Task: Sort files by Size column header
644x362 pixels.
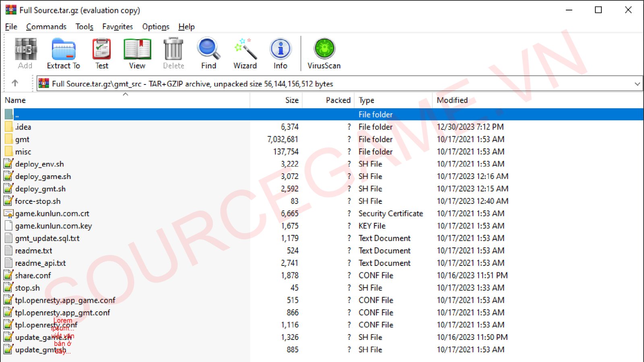Action: (292, 100)
